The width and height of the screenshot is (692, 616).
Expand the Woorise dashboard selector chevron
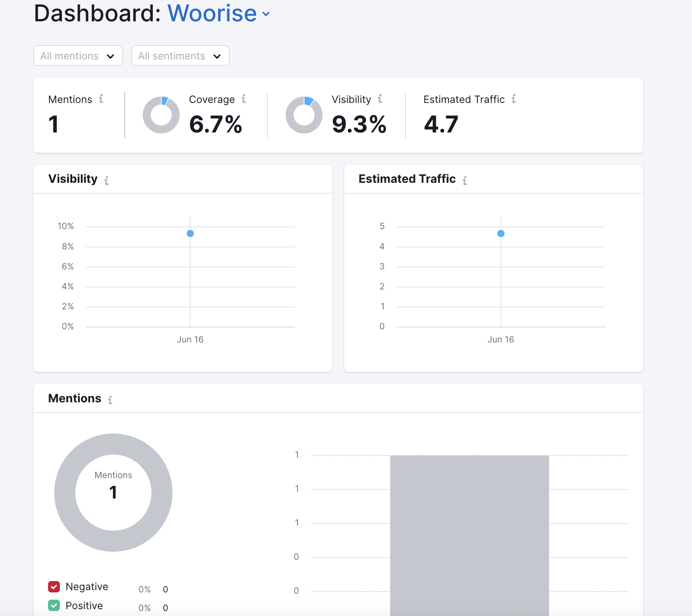pos(266,14)
